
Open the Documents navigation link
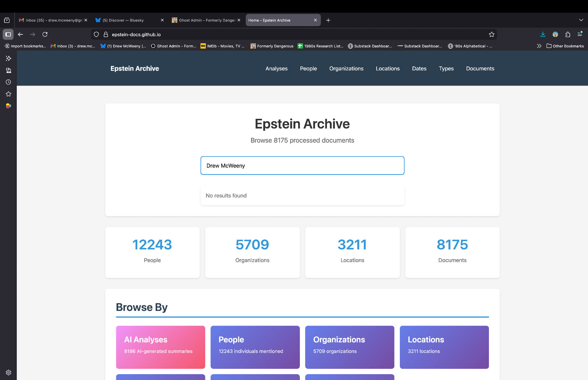click(480, 69)
